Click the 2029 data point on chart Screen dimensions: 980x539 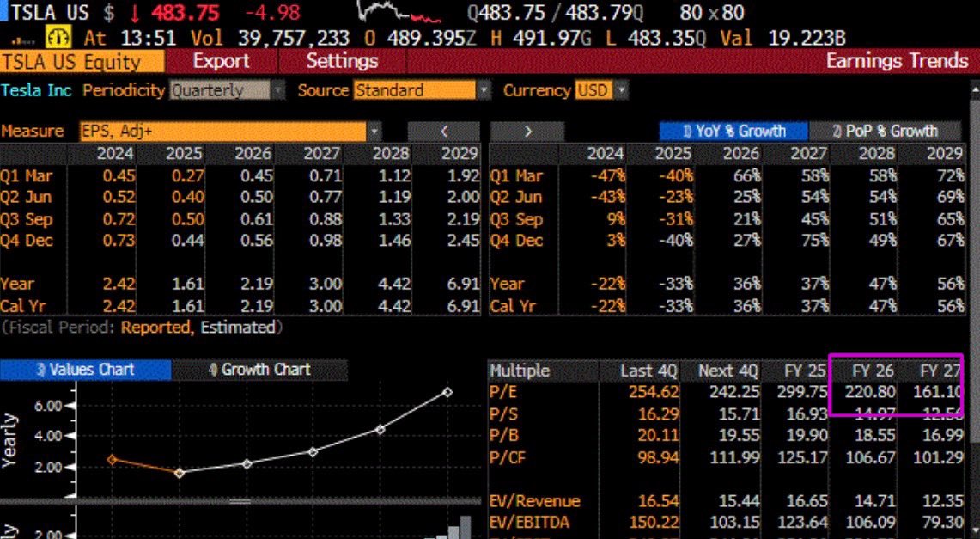447,392
